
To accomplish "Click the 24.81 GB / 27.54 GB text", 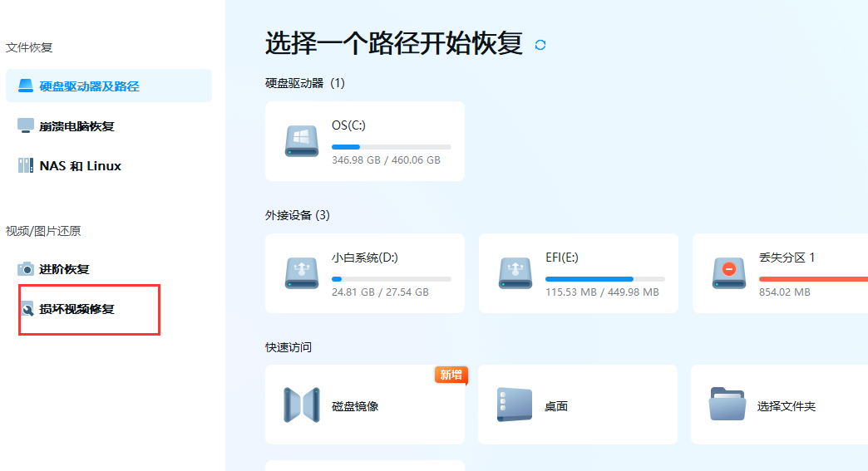I will pyautogui.click(x=380, y=292).
